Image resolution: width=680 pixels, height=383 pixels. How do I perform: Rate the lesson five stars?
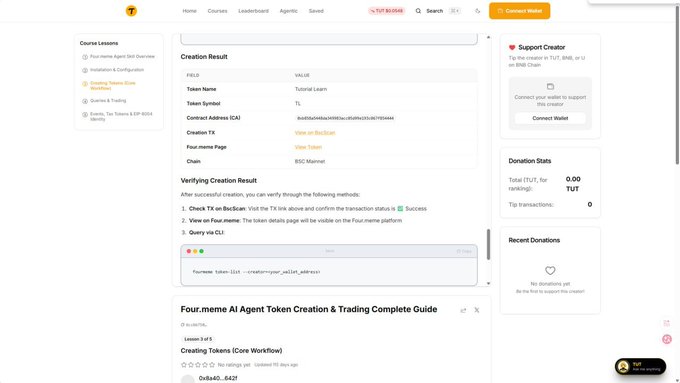tap(212, 365)
